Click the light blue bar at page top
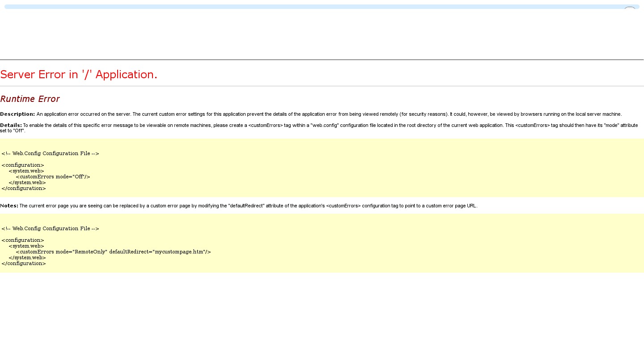This screenshot has height=350, width=644. tap(313, 7)
